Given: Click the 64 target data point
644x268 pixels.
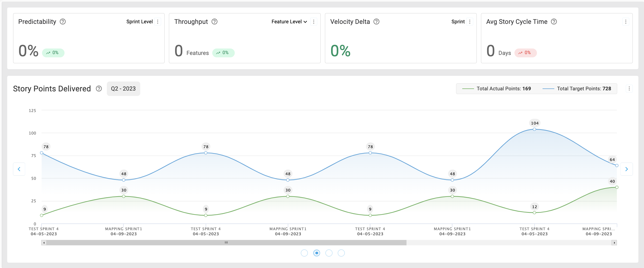Looking at the screenshot, I should pos(617,166).
